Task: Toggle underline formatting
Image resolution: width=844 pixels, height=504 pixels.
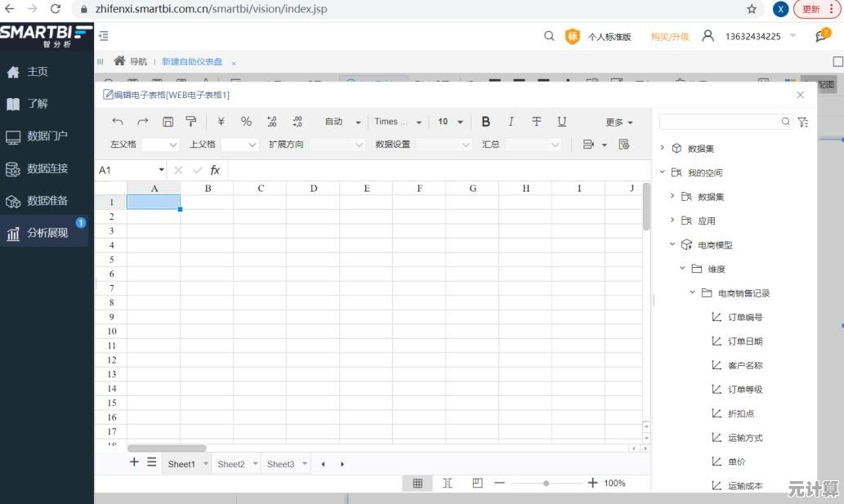Action: [562, 121]
